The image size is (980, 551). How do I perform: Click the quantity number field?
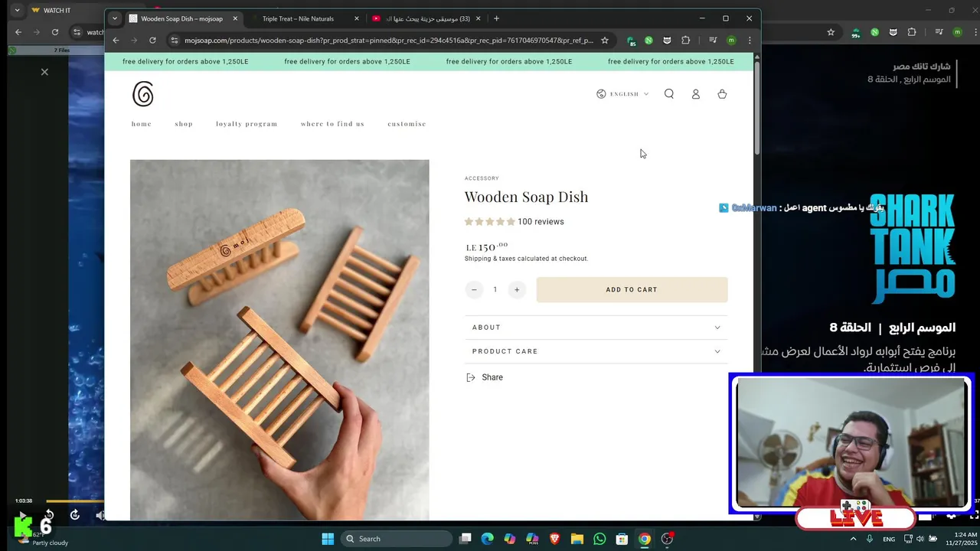click(x=495, y=289)
